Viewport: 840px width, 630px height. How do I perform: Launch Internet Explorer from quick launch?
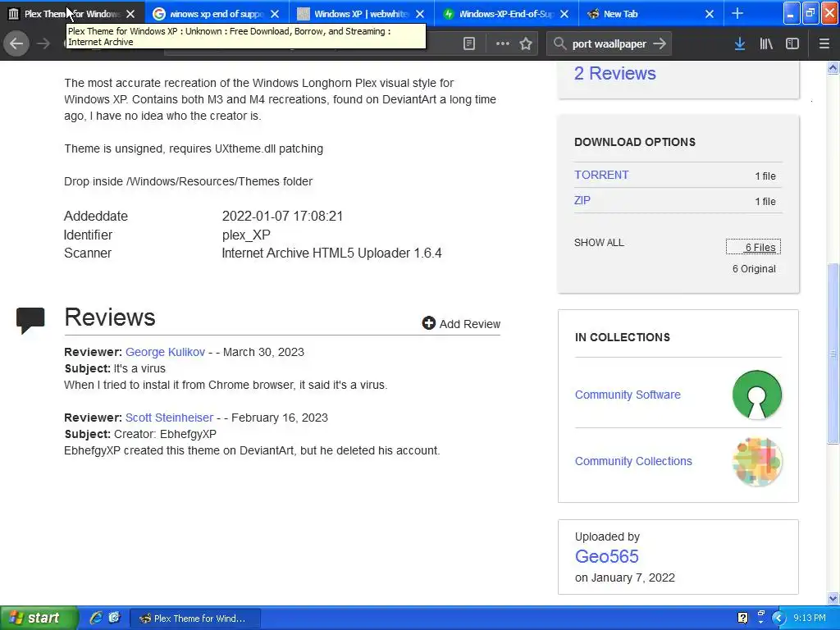[x=95, y=618]
